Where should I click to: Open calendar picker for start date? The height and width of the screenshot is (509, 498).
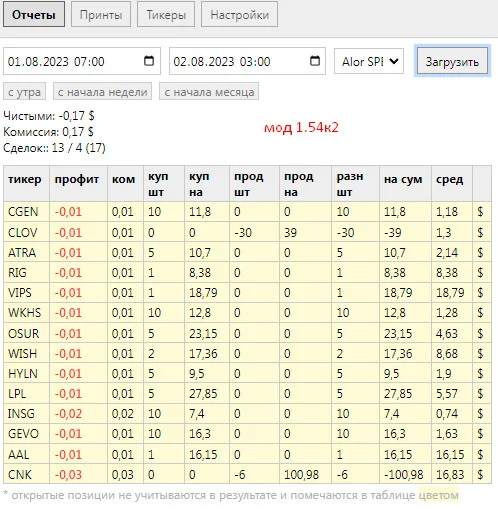[149, 61]
